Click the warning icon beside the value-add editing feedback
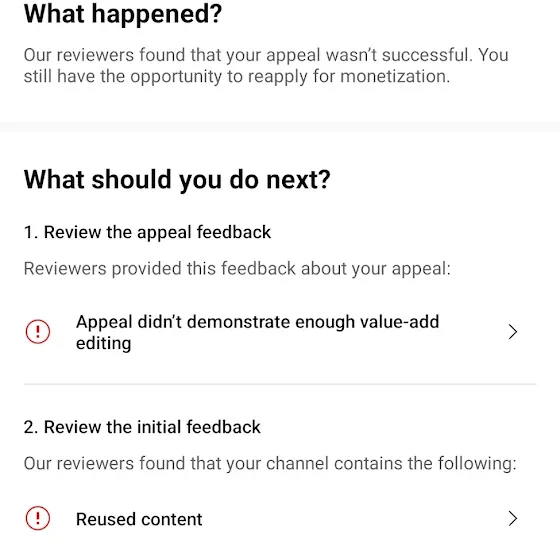Image resolution: width=560 pixels, height=560 pixels. click(x=38, y=332)
